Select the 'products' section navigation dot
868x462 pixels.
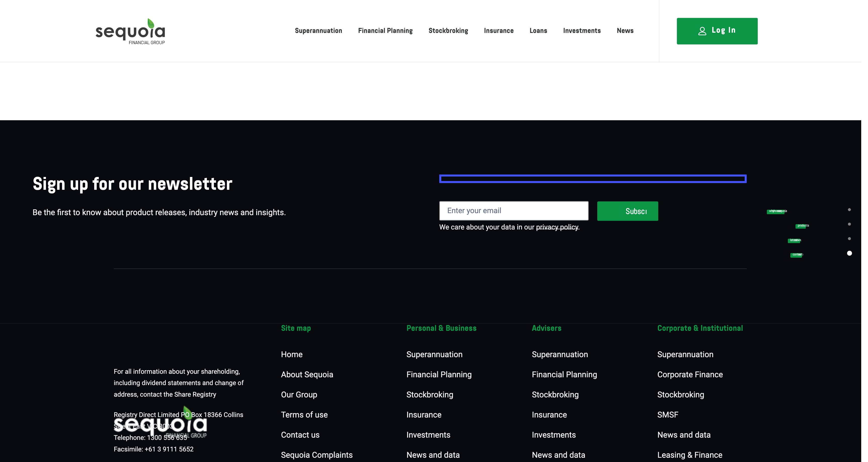point(849,224)
